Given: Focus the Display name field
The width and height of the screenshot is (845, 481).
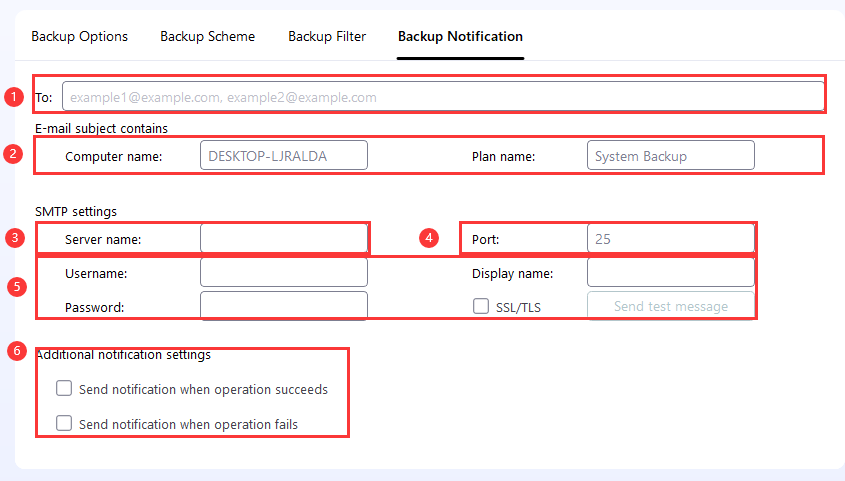Looking at the screenshot, I should coord(670,273).
